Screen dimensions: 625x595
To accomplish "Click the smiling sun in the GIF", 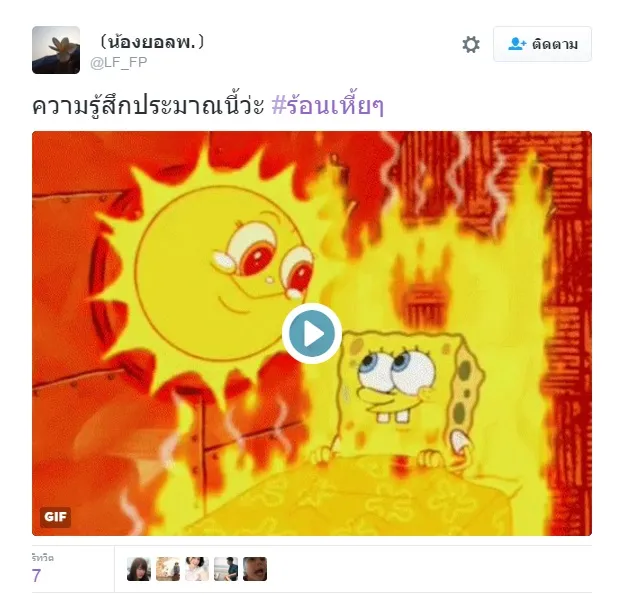I will pos(215,275).
